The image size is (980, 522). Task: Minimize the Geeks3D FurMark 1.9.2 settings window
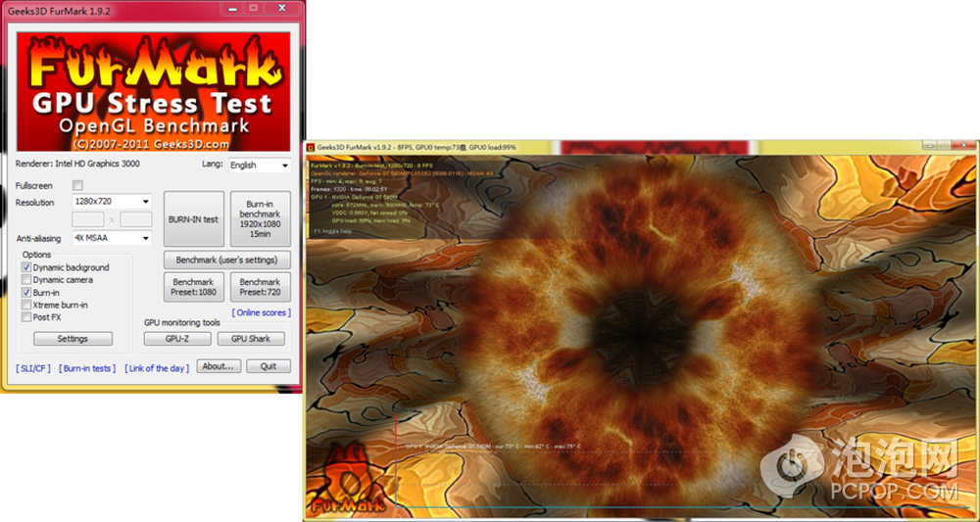coord(234,6)
